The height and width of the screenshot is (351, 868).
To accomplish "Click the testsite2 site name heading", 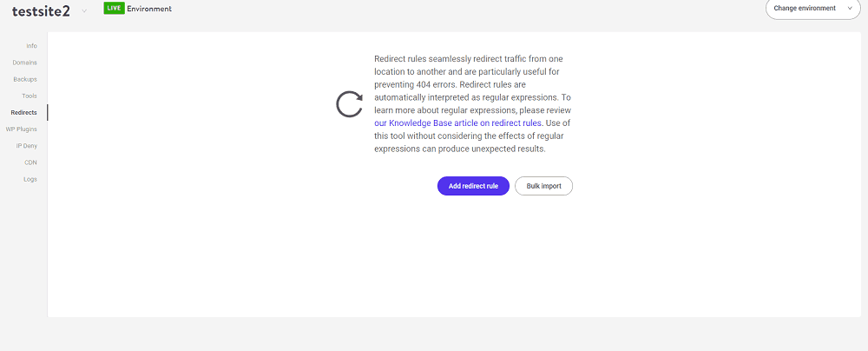I will coord(41,11).
